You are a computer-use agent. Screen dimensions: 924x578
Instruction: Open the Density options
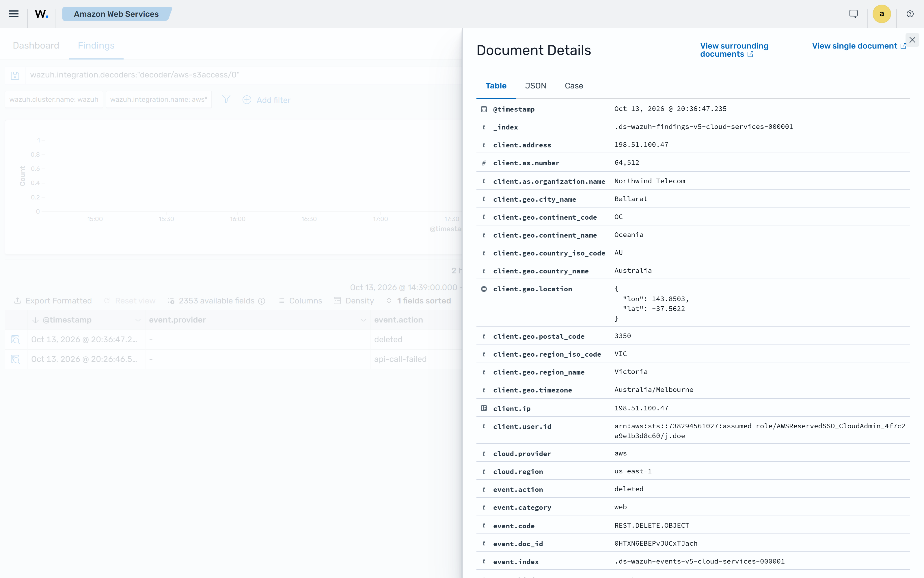point(353,301)
